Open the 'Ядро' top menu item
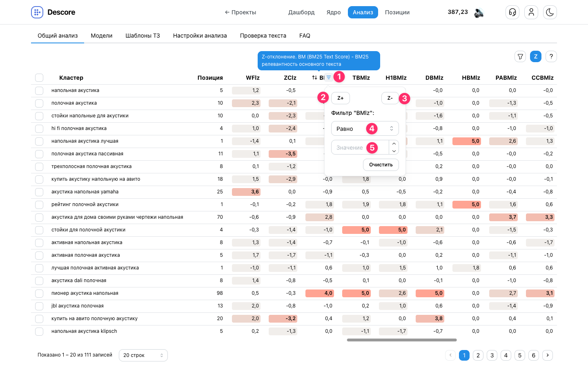The height and width of the screenshot is (368, 588). [334, 12]
